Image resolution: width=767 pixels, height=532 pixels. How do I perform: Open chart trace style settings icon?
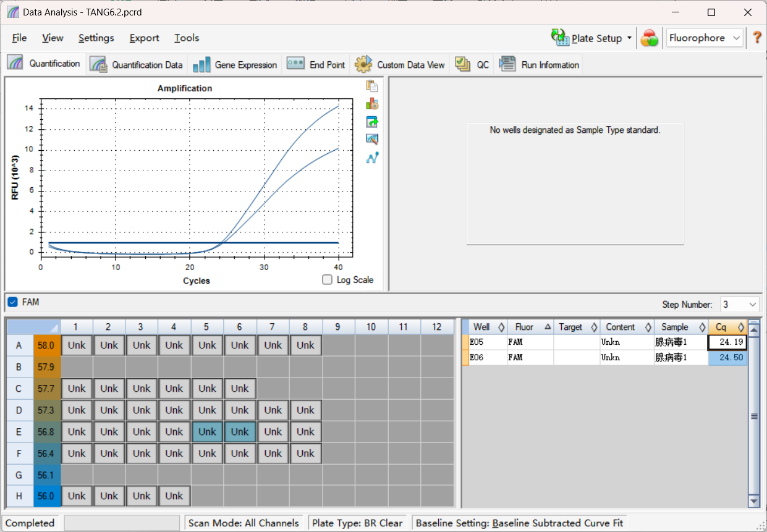(x=372, y=104)
